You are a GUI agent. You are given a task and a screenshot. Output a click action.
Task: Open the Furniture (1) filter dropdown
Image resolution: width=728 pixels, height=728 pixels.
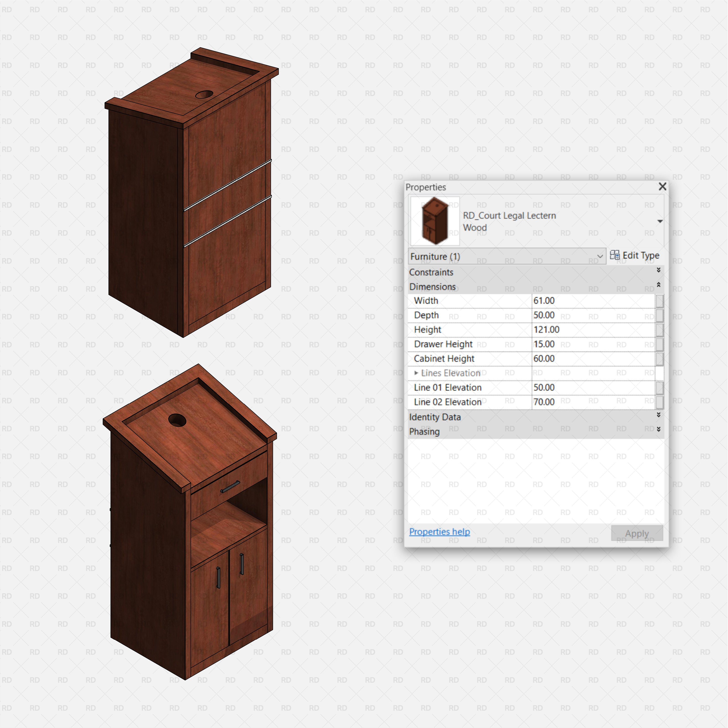[x=600, y=256]
